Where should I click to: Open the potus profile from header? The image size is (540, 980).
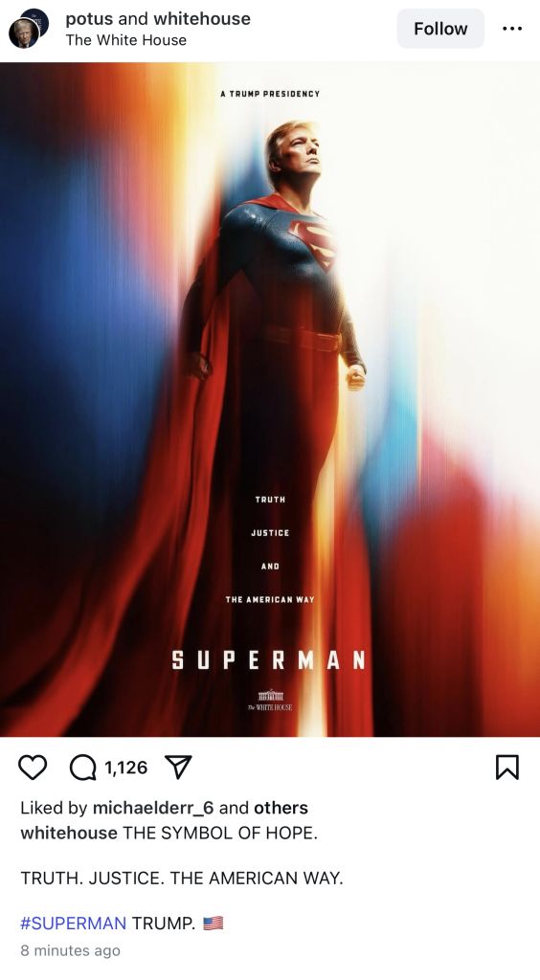[89, 19]
